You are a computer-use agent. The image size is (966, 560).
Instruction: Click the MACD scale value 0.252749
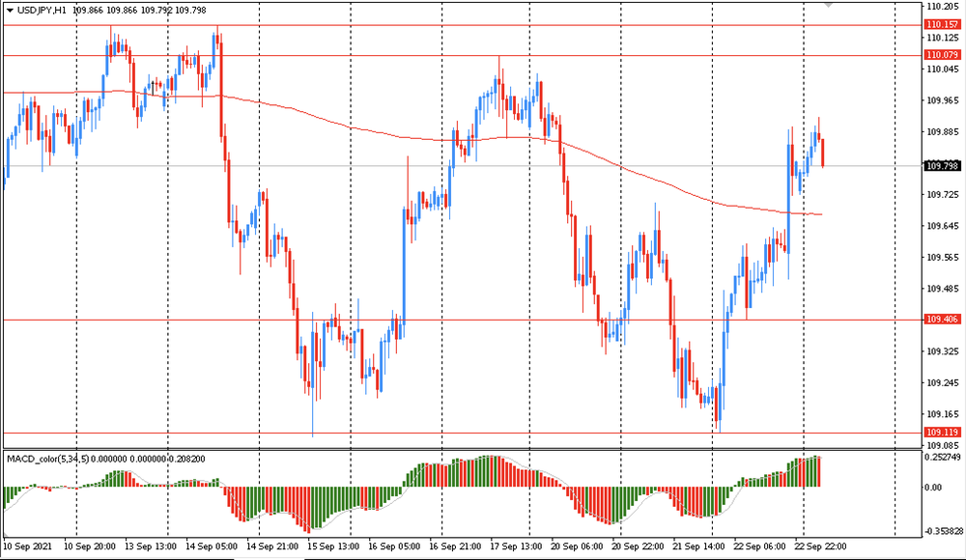point(943,457)
